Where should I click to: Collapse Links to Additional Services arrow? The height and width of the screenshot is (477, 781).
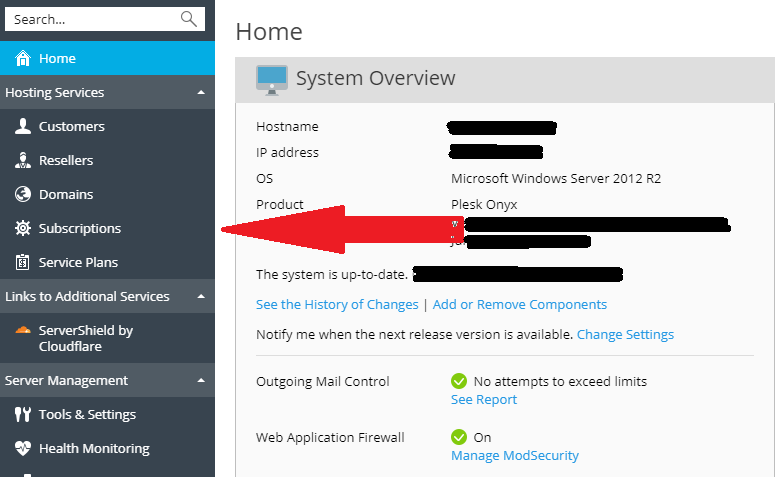click(x=201, y=296)
